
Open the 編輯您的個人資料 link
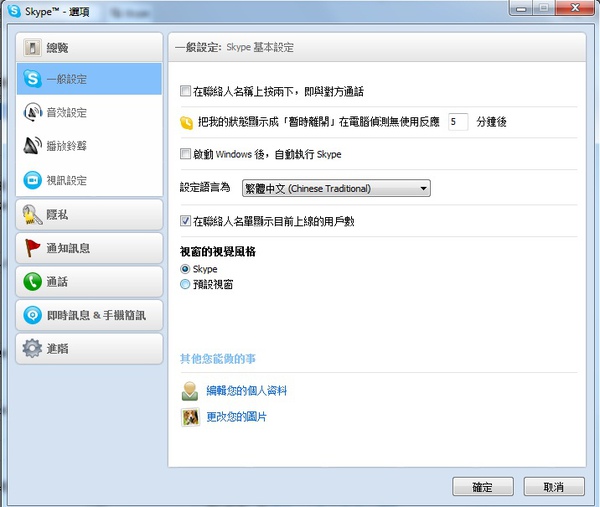246,391
